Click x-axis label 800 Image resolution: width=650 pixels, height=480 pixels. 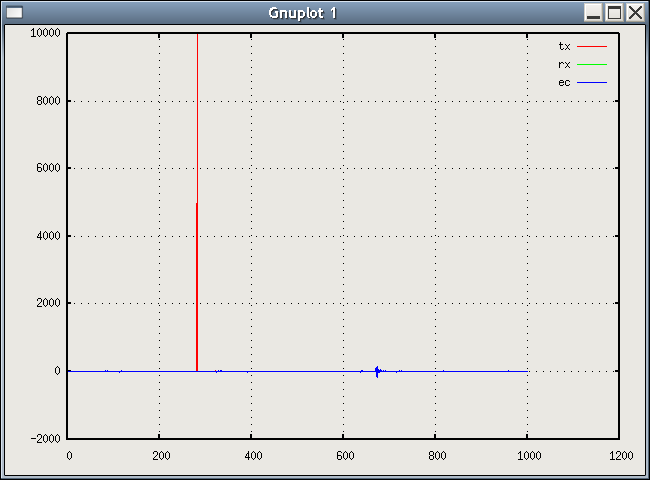point(437,456)
